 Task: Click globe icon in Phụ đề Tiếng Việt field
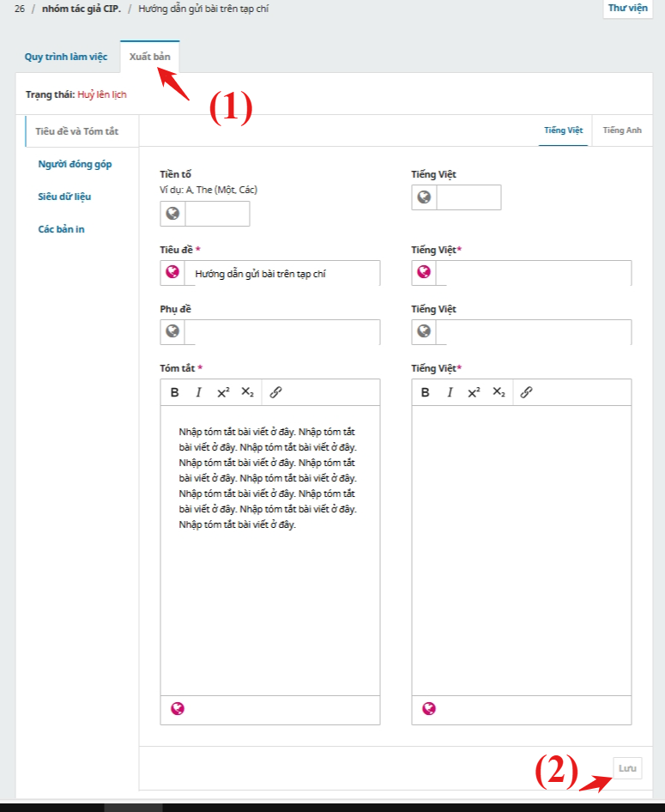(x=424, y=331)
